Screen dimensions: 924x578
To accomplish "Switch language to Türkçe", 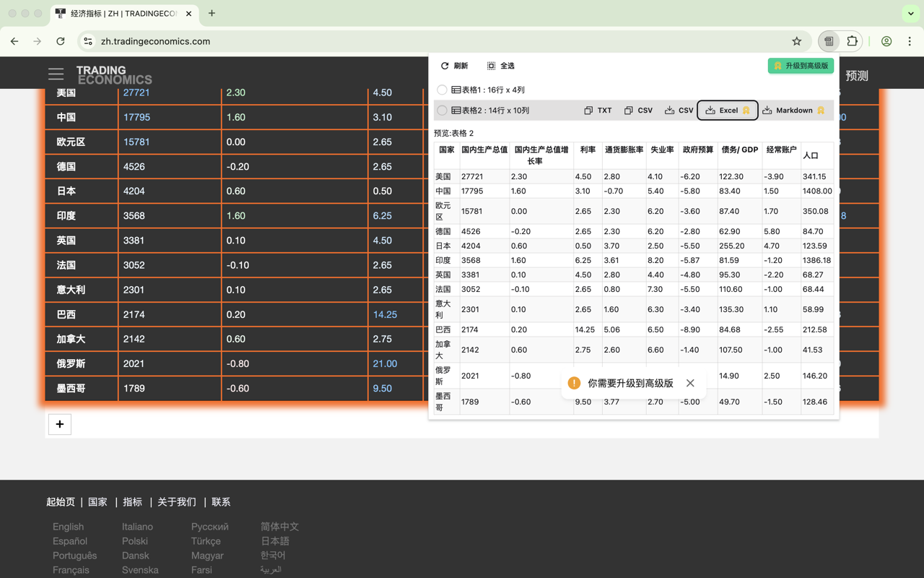I will 206,541.
